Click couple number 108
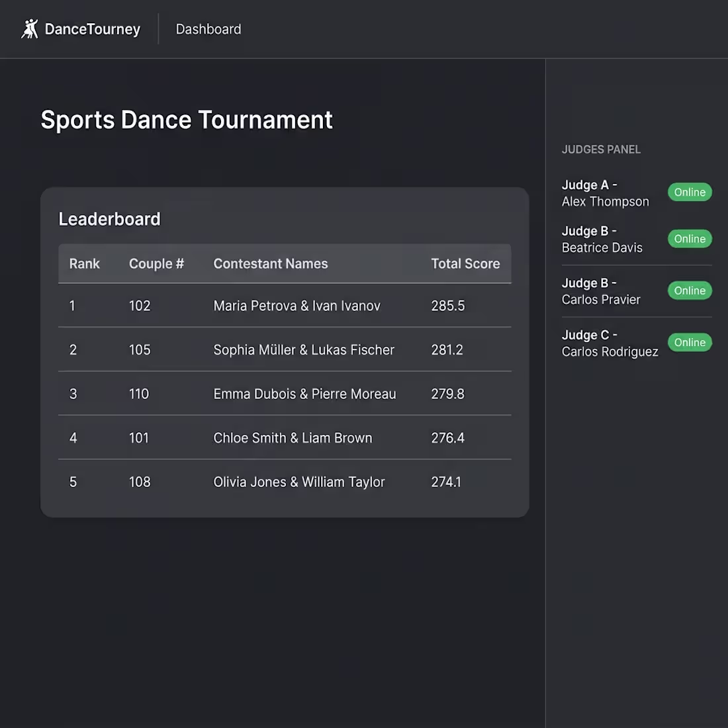728x728 pixels. click(140, 482)
